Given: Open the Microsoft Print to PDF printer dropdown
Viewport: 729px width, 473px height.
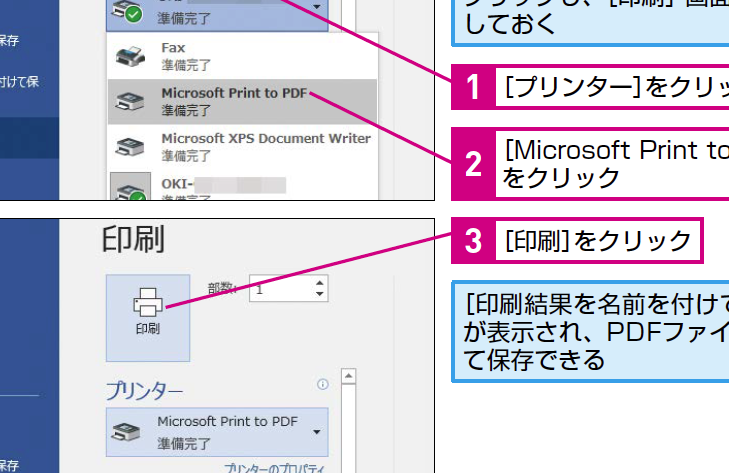Looking at the screenshot, I should coord(217,432).
